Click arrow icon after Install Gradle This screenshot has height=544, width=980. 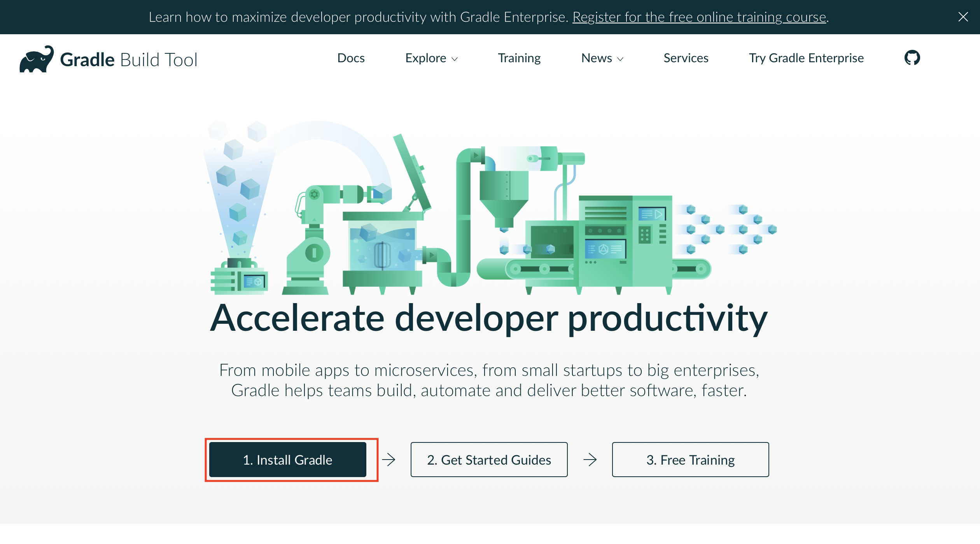pyautogui.click(x=388, y=460)
